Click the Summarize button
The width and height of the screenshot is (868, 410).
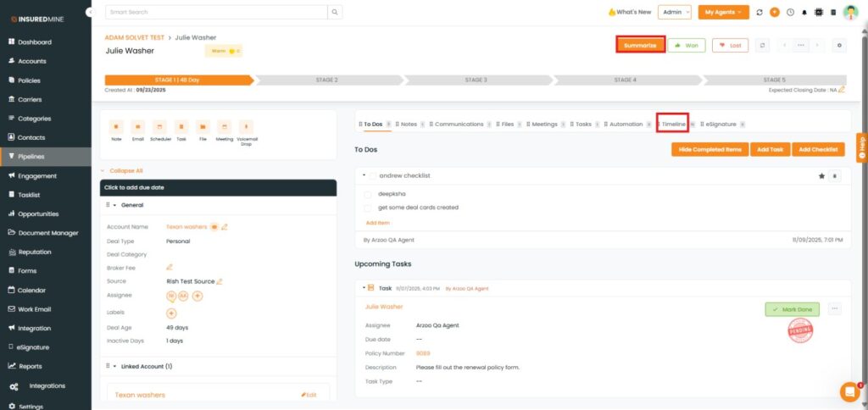(x=640, y=45)
